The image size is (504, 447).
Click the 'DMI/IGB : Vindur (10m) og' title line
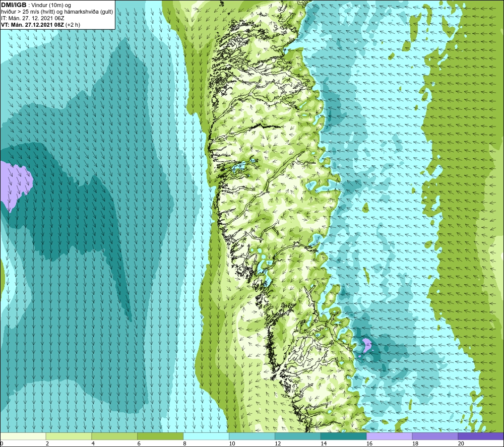pyautogui.click(x=36, y=5)
